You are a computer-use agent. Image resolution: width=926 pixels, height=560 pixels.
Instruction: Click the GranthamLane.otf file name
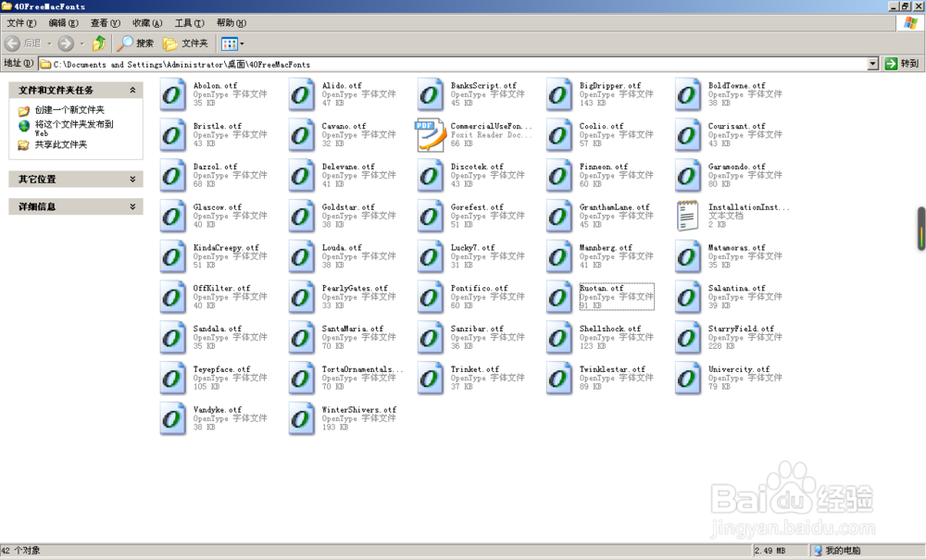615,207
